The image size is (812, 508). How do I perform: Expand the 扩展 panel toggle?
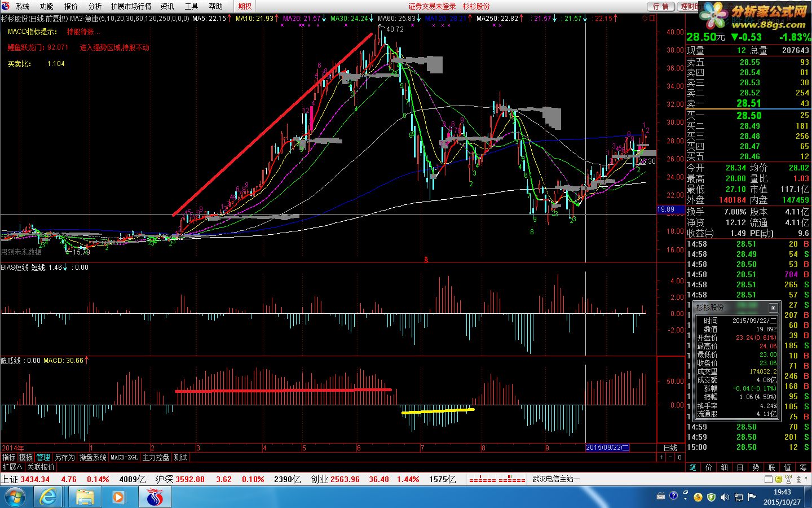click(x=12, y=467)
